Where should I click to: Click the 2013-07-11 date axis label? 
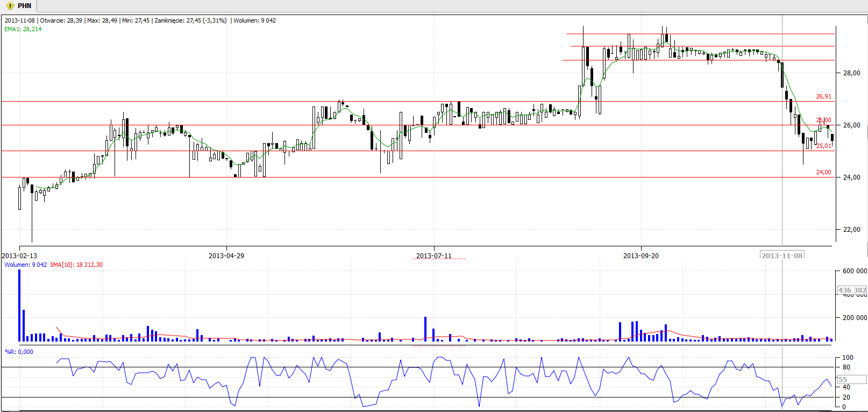433,255
